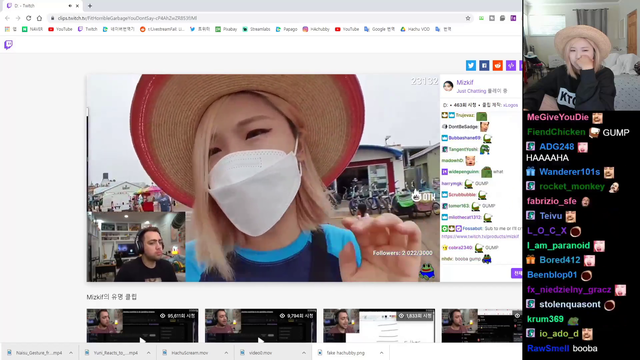
Task: Open downloaded file video0.mov
Action: pos(256,353)
